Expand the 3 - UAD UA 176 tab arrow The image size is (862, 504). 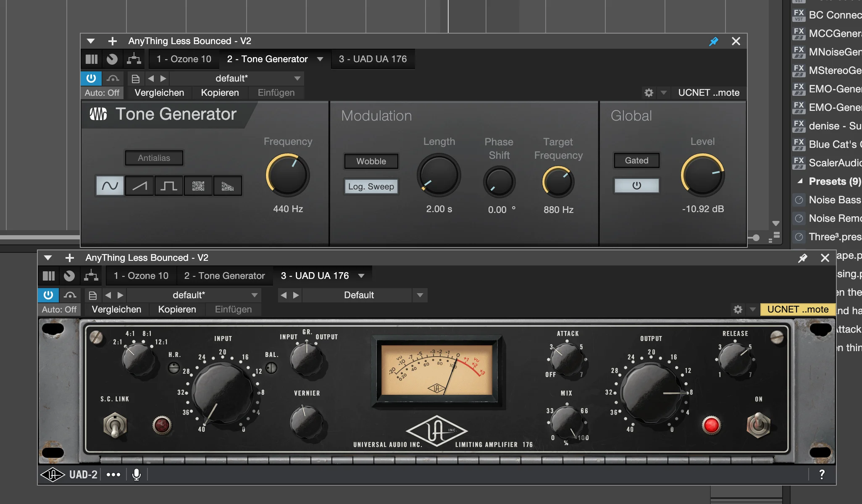(361, 276)
